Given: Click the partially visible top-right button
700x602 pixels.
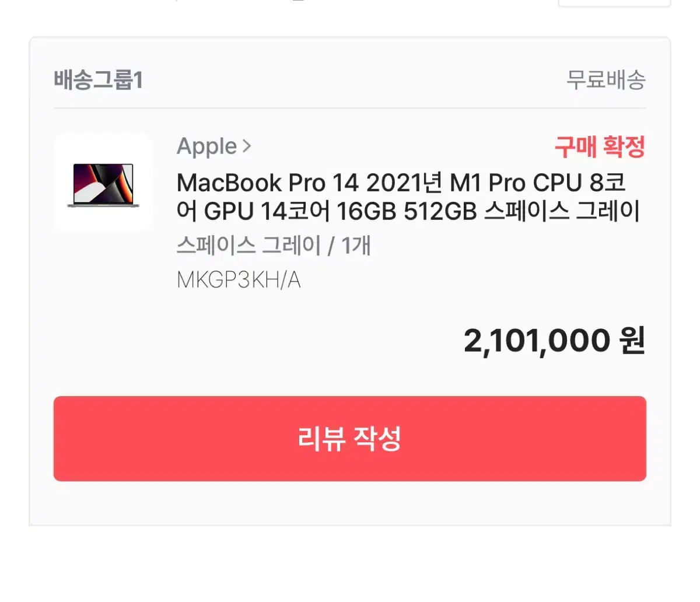Looking at the screenshot, I should point(615,3).
